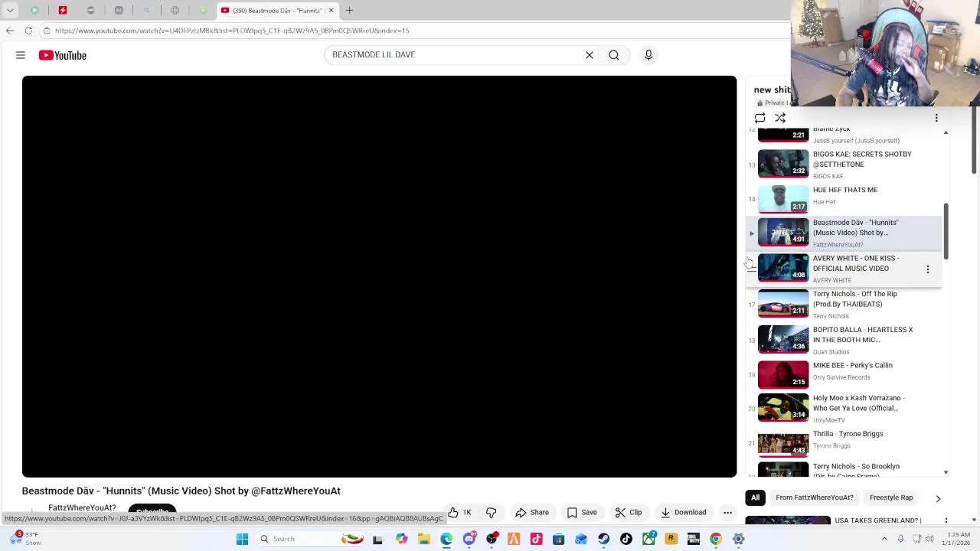Screen dimensions: 980x551
Task: Open File Explorer from the taskbar
Action: (424, 539)
